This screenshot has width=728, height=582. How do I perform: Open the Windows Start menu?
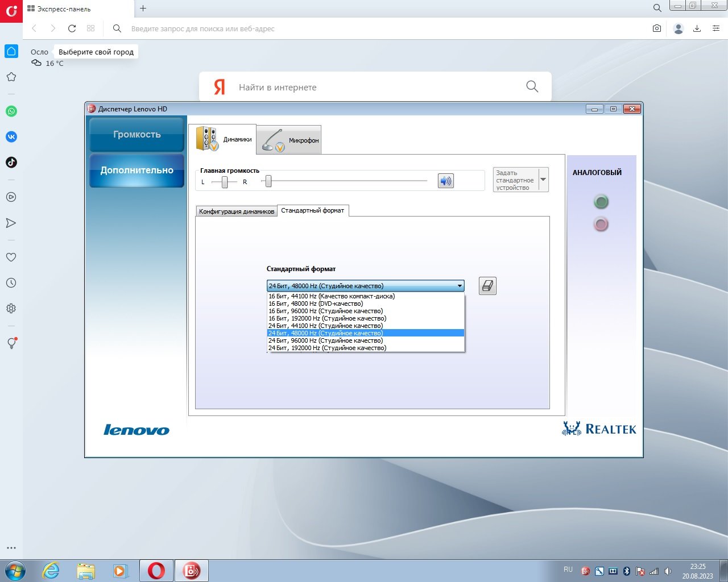(x=15, y=571)
